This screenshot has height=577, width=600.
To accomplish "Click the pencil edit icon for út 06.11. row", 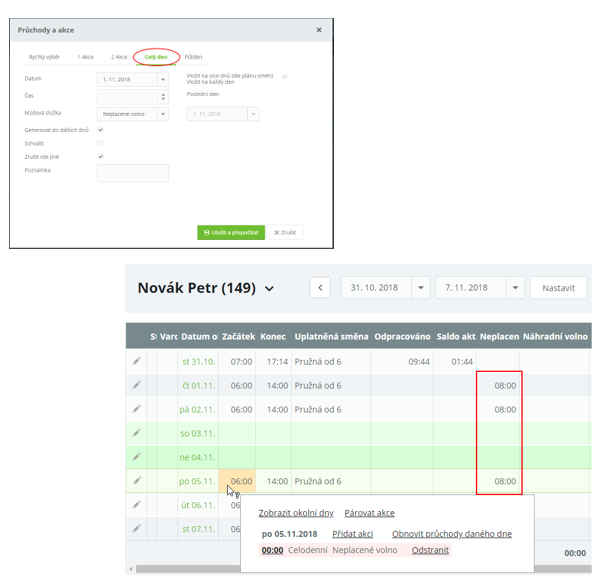I will coord(137,505).
